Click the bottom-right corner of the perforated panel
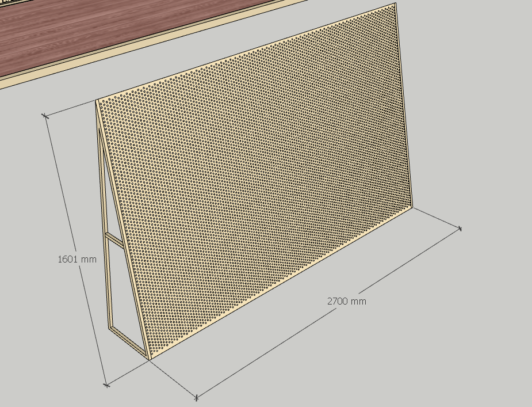532x407 pixels. point(412,207)
